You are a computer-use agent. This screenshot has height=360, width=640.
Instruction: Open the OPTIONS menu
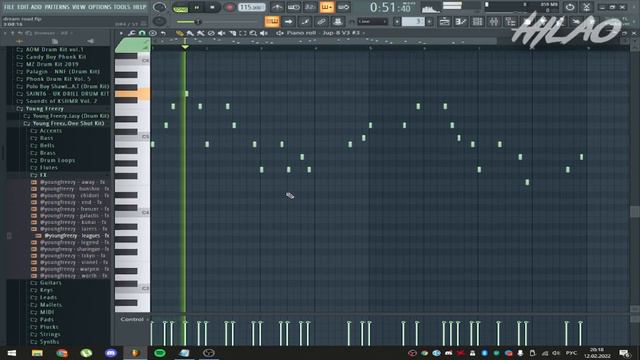(100, 7)
